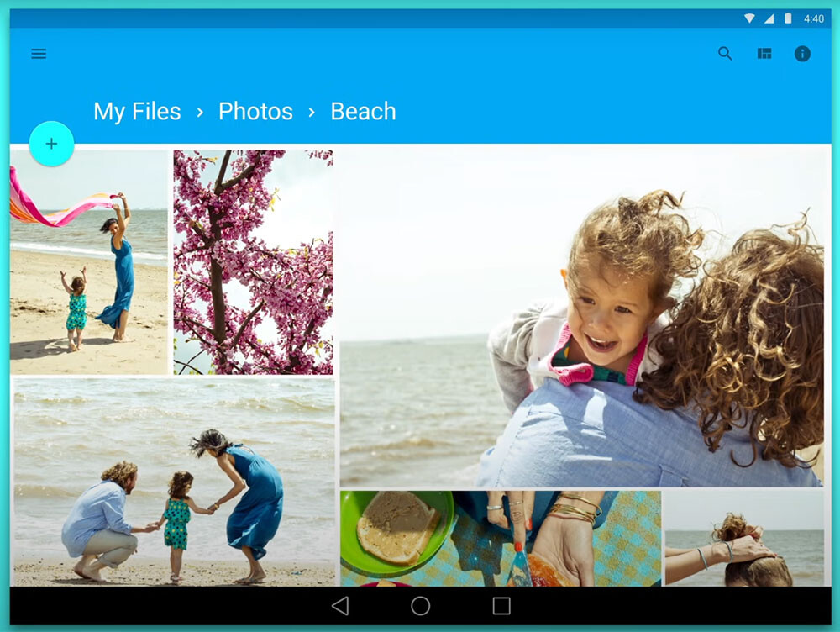Open recent apps with the square button
Viewport: 840px width, 632px height.
[x=501, y=606]
